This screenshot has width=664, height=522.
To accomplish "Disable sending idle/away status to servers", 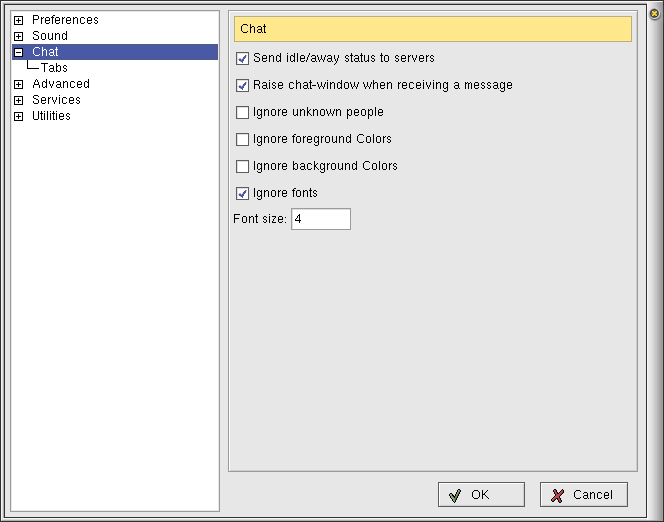I will point(242,59).
